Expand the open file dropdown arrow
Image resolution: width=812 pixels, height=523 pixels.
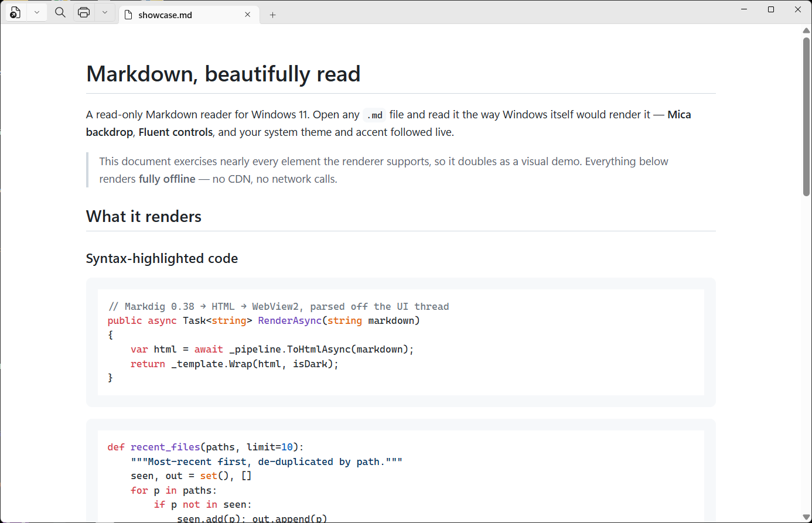coord(37,12)
